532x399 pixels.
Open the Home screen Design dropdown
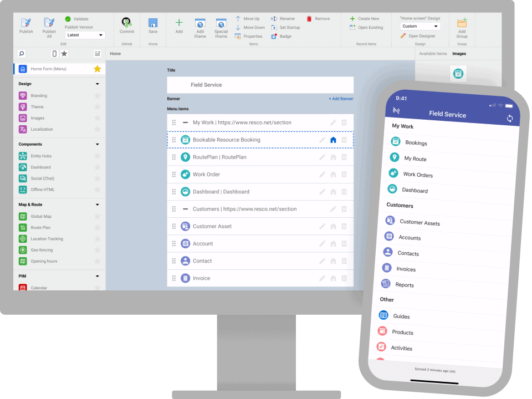point(420,26)
